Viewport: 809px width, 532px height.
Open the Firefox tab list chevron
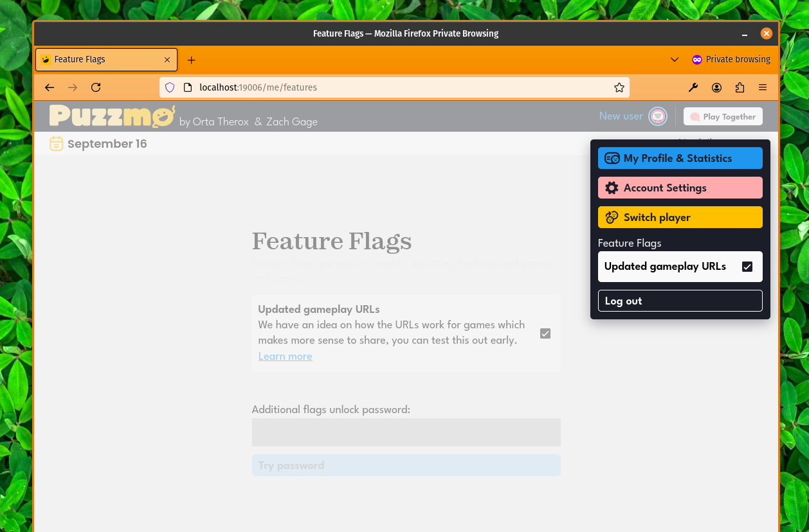point(675,59)
